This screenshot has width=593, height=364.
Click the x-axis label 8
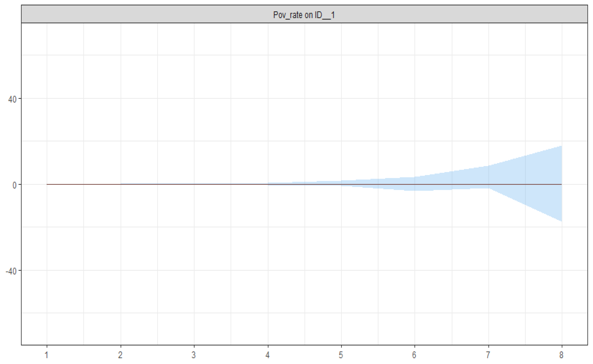point(562,355)
